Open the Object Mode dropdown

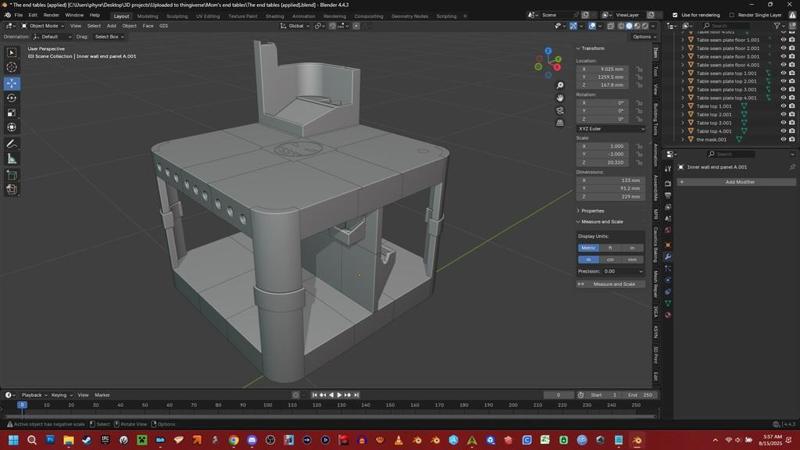[x=42, y=26]
